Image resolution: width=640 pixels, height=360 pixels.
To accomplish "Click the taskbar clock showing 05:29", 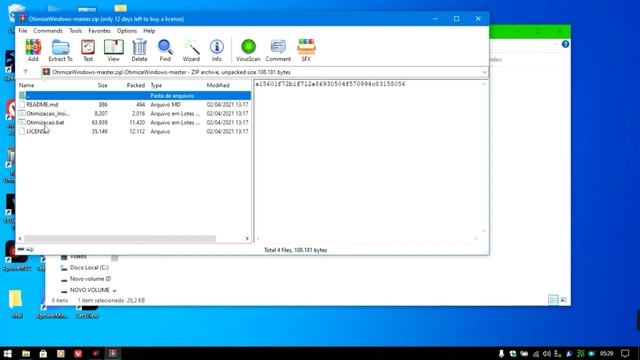I will point(607,353).
